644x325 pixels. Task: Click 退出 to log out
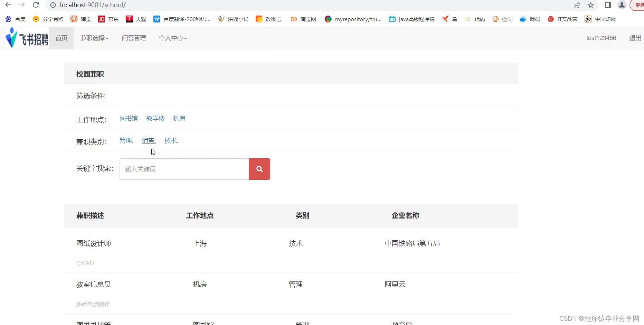[635, 38]
